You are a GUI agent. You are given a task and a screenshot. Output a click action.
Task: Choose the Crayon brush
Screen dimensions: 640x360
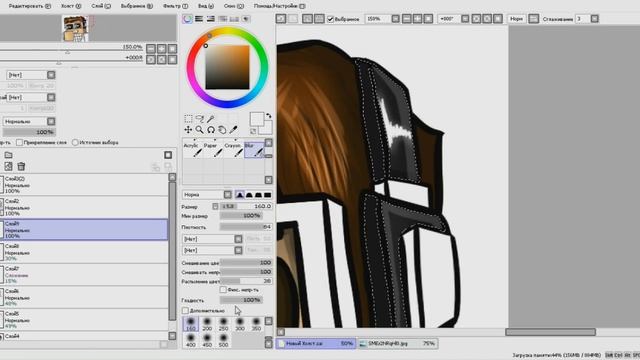(233, 149)
